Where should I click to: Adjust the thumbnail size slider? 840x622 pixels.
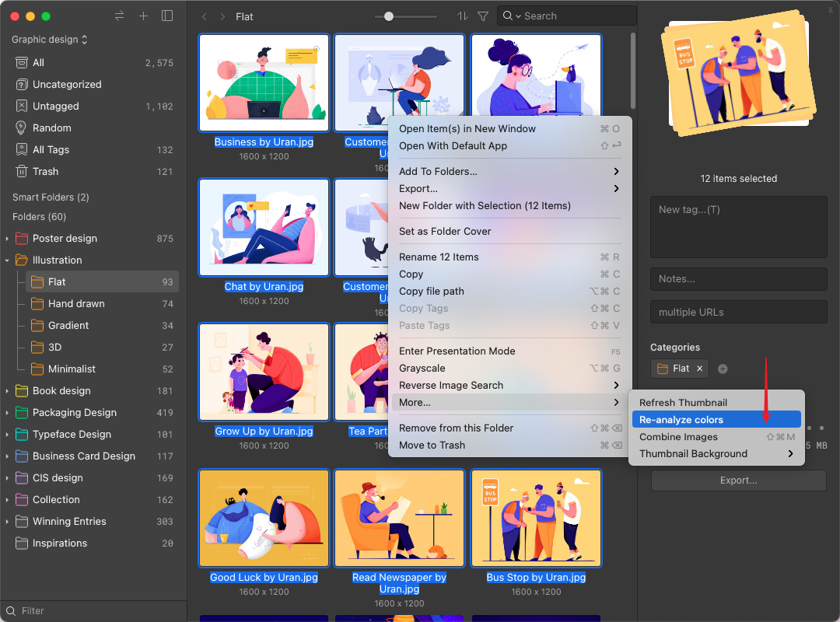tap(389, 16)
